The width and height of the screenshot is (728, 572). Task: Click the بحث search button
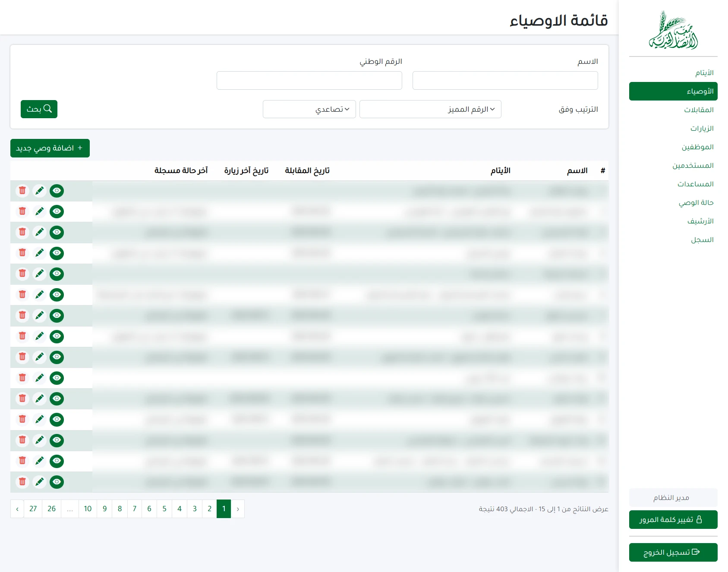click(x=39, y=109)
